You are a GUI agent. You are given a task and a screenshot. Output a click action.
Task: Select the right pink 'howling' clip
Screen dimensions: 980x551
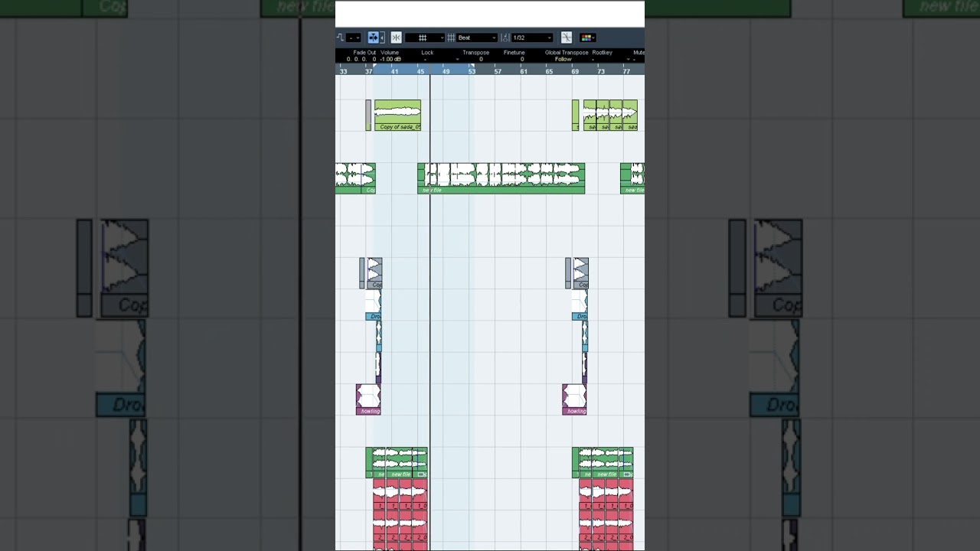574,399
